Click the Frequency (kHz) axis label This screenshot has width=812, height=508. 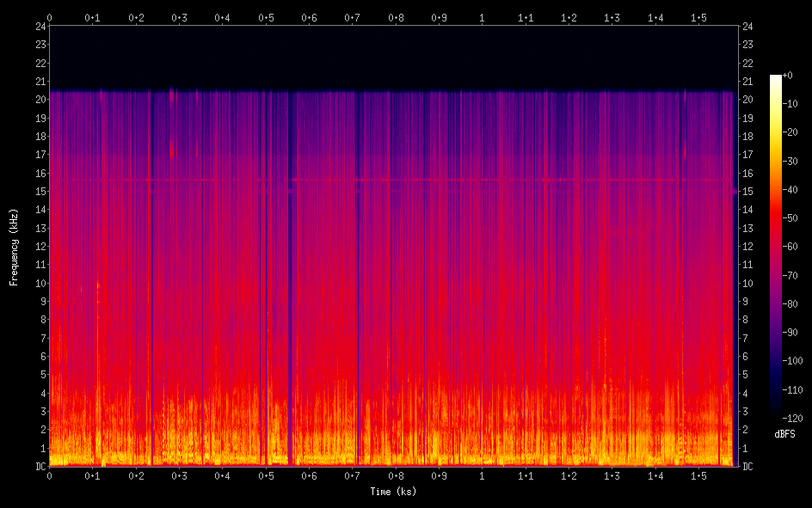(14, 246)
